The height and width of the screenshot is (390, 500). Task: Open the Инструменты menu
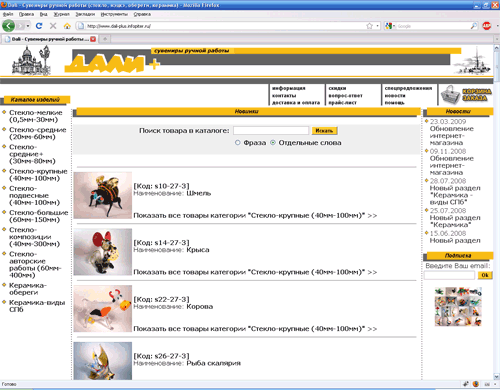click(114, 14)
